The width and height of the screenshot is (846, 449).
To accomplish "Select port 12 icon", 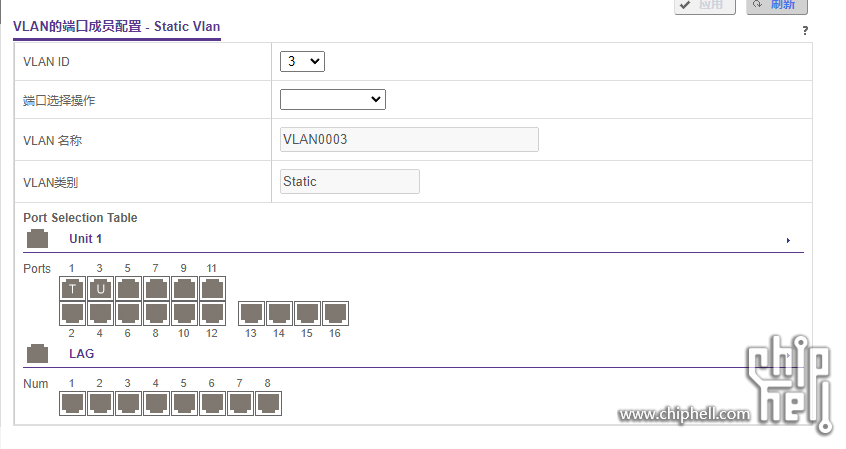I will tap(213, 314).
